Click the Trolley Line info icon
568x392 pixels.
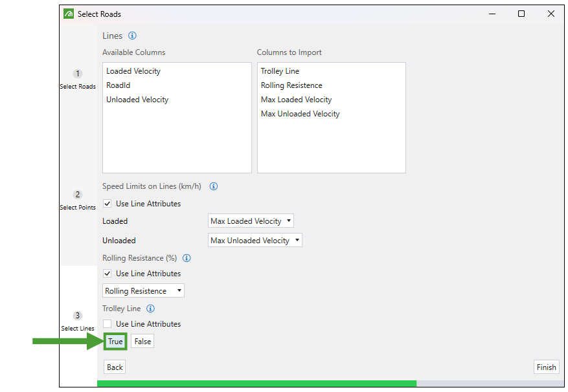(x=150, y=309)
